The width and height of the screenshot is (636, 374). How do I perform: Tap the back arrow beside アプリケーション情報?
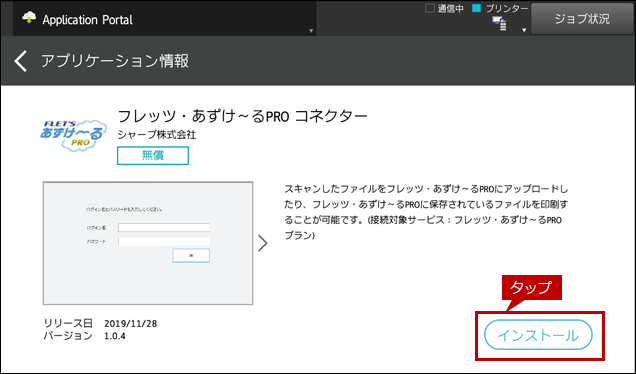21,61
